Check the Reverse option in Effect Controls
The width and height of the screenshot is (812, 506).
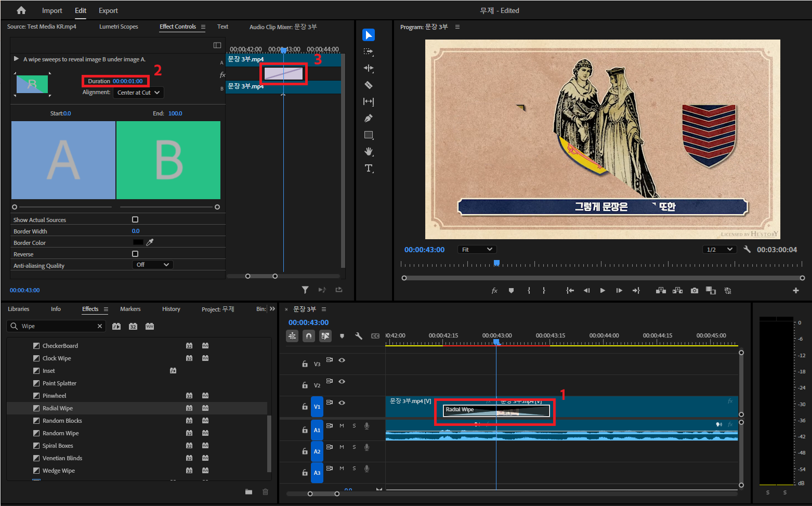coord(135,254)
